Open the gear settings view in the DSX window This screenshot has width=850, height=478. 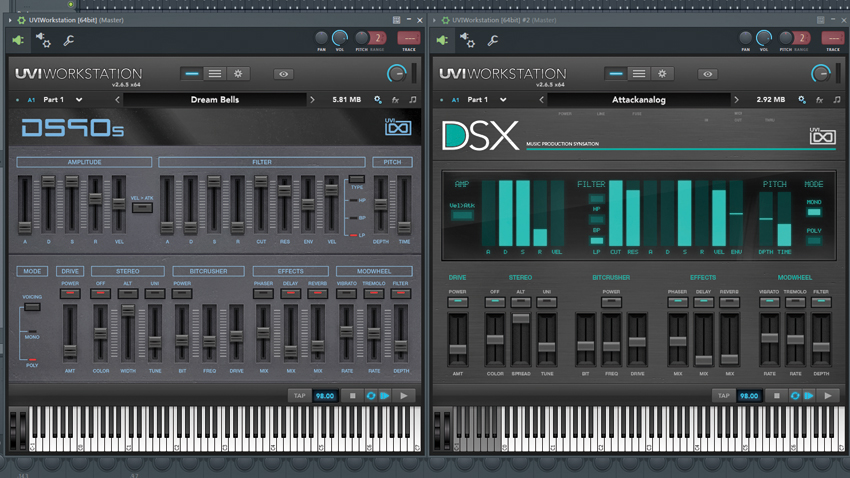click(662, 74)
